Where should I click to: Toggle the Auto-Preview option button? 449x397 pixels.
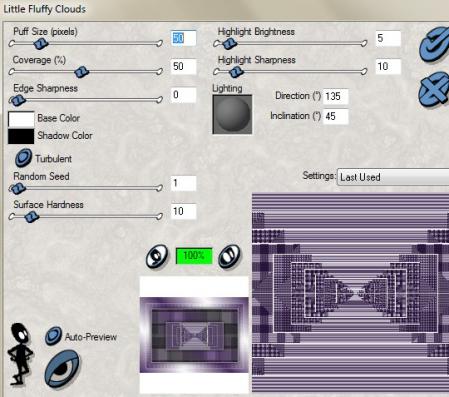(53, 336)
